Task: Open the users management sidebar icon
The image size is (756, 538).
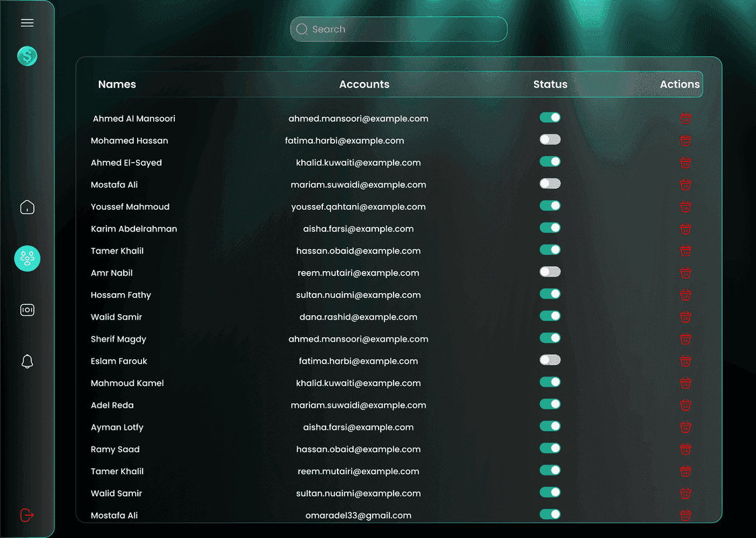Action: pyautogui.click(x=27, y=258)
